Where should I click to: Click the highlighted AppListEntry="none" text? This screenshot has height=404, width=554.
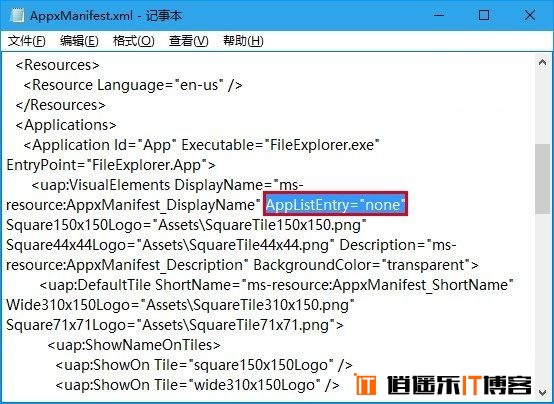(x=335, y=204)
